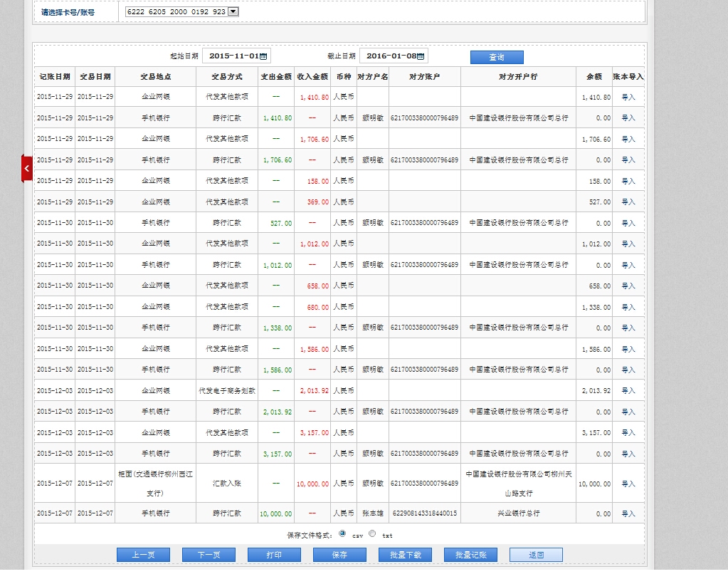Click 导入 on the row with balance 2,013.92
This screenshot has height=574, width=728.
[628, 390]
